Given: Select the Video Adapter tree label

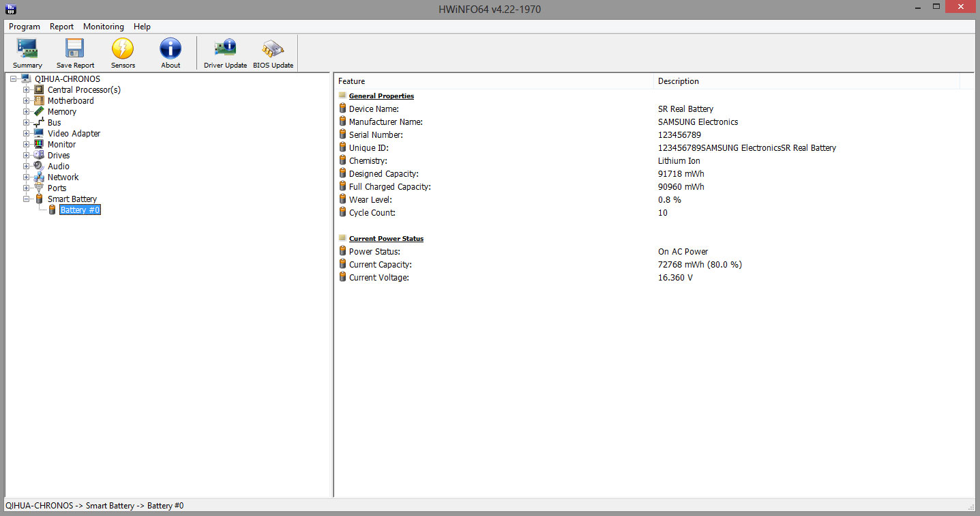Looking at the screenshot, I should tap(74, 134).
